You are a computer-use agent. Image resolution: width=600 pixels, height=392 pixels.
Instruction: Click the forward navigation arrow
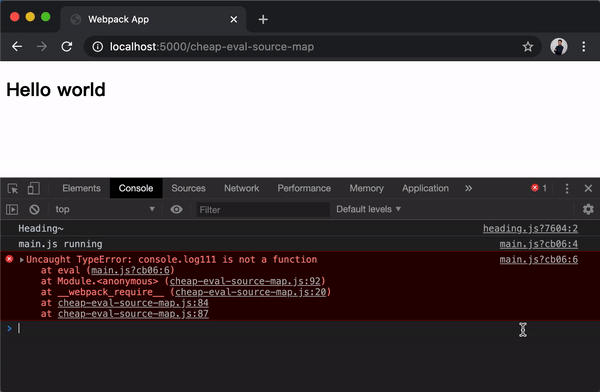coord(41,47)
